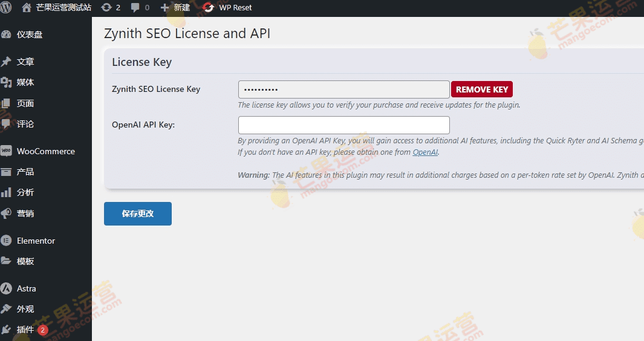Screen dimensions: 644x341
Task: Click the 营销 megaphone icon
Action: [6, 213]
